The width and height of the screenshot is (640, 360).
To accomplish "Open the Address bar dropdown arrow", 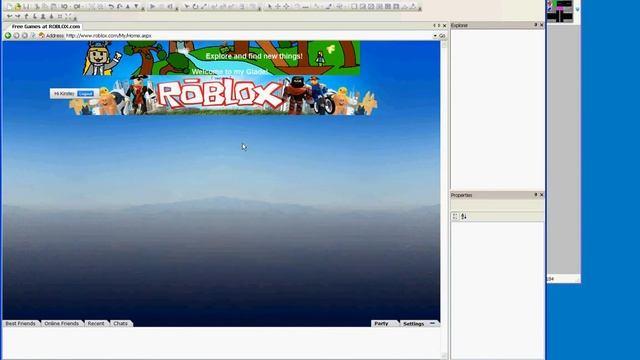I will (435, 36).
